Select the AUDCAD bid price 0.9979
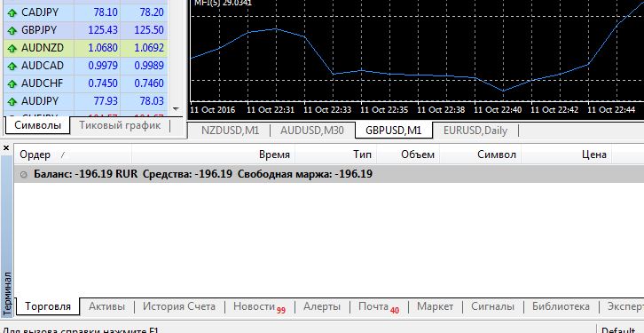The height and width of the screenshot is (333, 644). pyautogui.click(x=103, y=66)
